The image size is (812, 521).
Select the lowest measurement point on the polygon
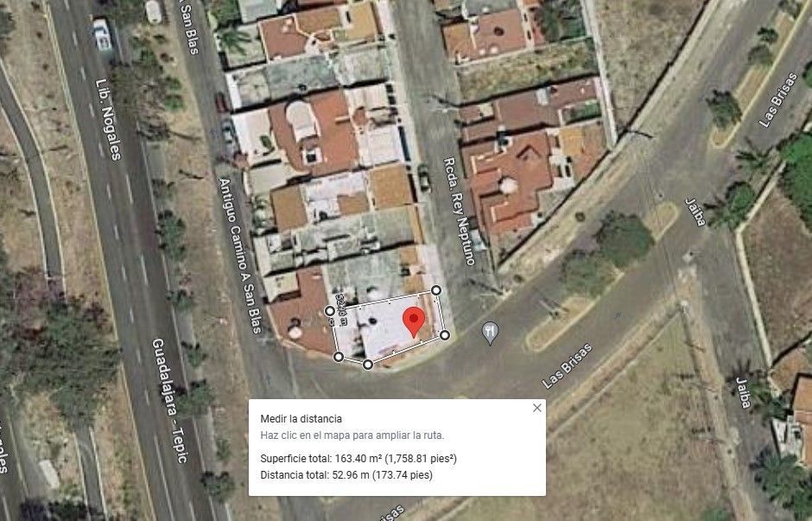(368, 365)
